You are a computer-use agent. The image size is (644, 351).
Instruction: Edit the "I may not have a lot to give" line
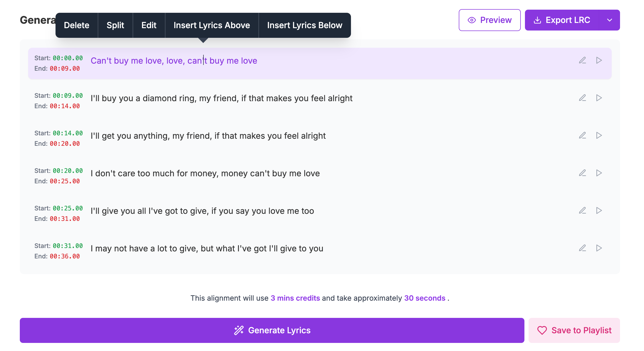pyautogui.click(x=583, y=248)
